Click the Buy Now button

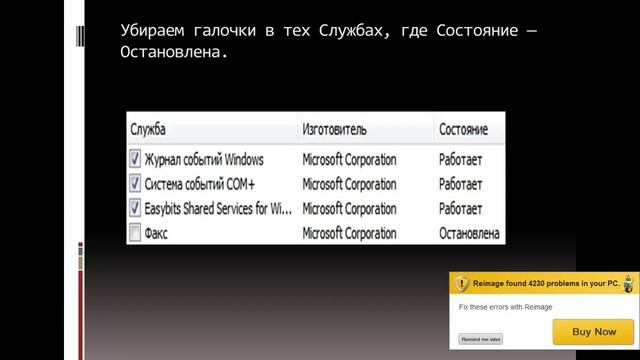pos(593,332)
